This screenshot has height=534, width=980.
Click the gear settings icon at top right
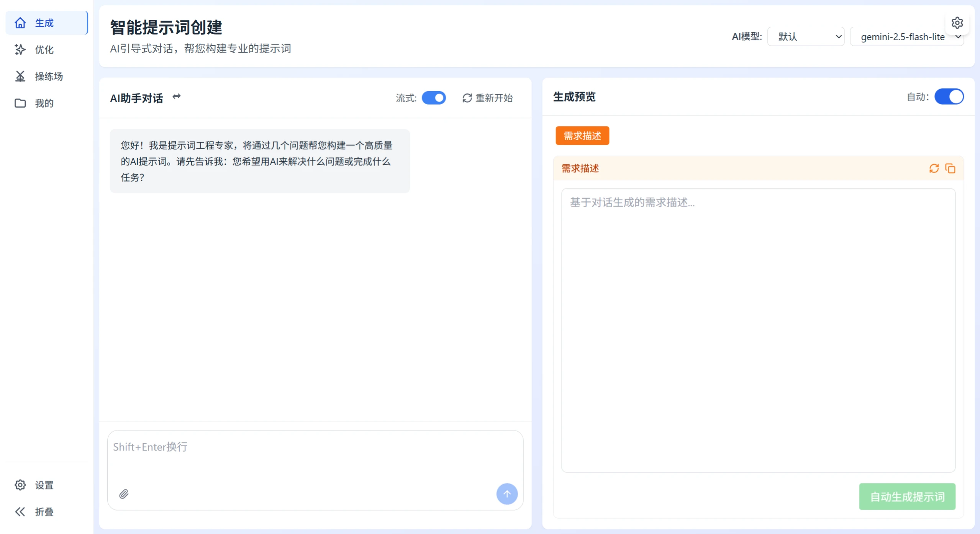[957, 23]
